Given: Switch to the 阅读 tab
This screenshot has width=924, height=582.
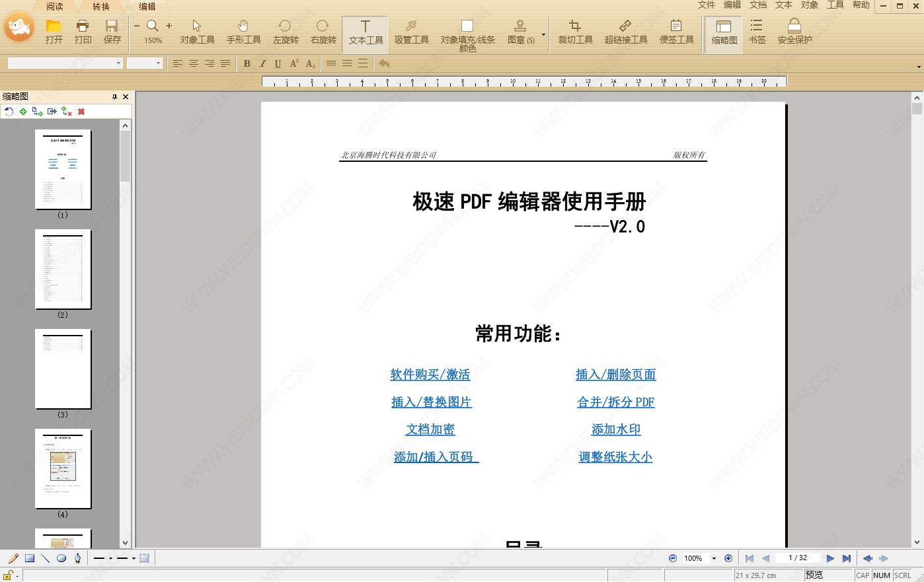Looking at the screenshot, I should [55, 7].
